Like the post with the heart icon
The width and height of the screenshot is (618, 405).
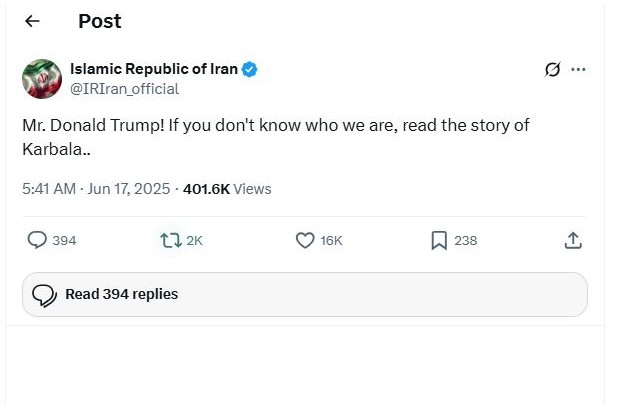306,240
